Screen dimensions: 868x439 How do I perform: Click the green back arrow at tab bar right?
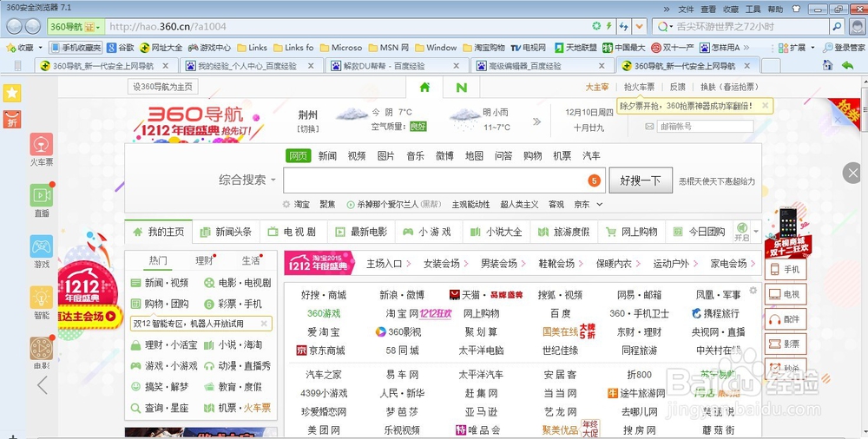tap(847, 65)
